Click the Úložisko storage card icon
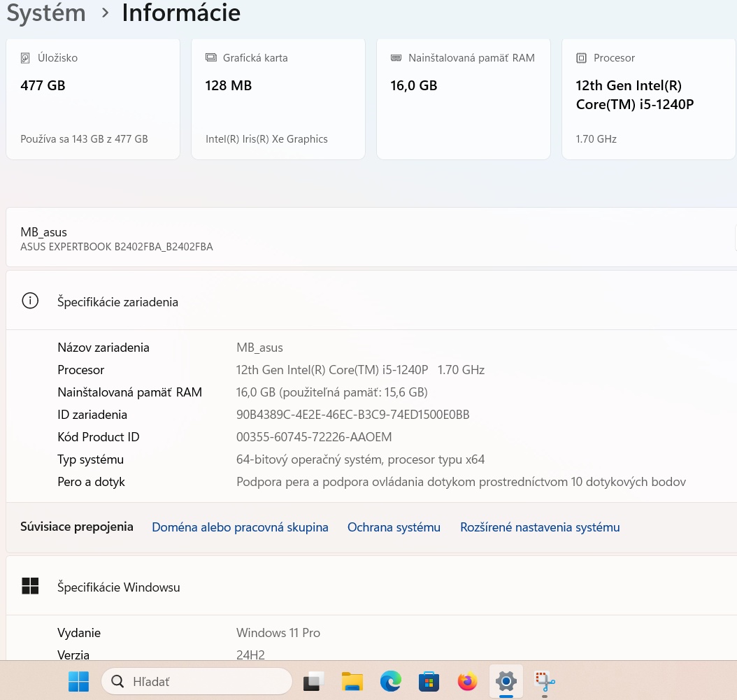737x700 pixels. (x=25, y=58)
